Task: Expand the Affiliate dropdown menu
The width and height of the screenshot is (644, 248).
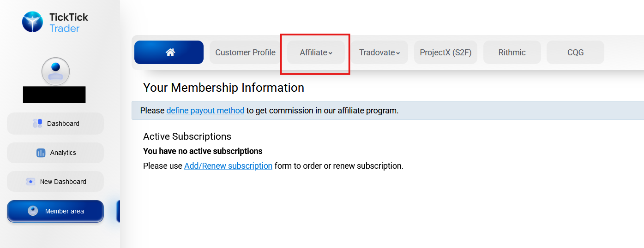Action: [x=316, y=53]
